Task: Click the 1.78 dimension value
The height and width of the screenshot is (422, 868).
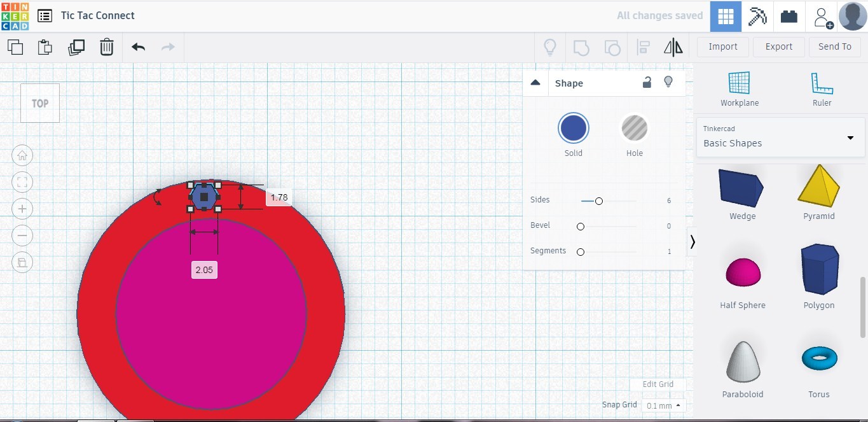Action: click(x=279, y=198)
